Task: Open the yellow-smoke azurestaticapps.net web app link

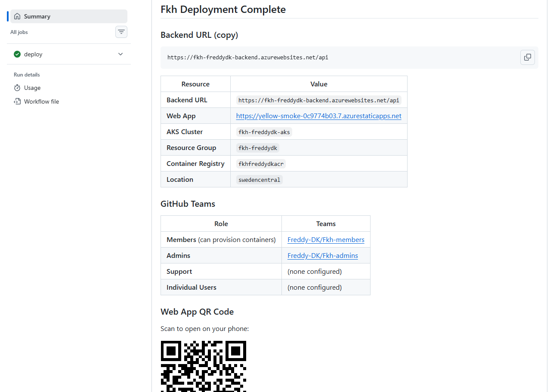Action: pos(318,116)
